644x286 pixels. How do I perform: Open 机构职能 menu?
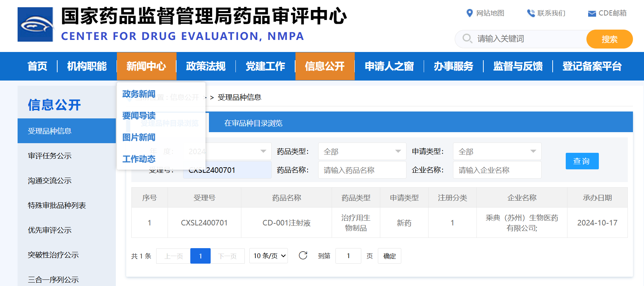(87, 66)
